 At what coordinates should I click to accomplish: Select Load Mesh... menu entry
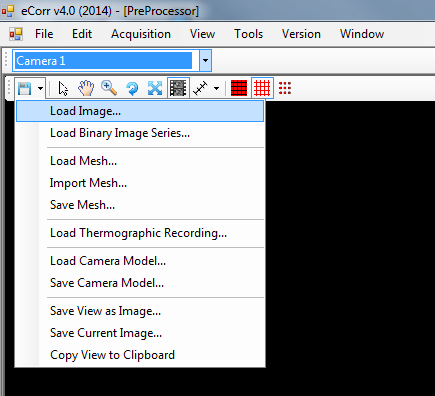[140, 161]
